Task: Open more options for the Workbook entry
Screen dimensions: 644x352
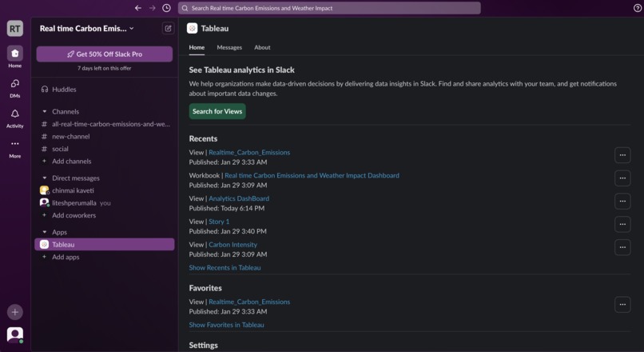Action: point(622,178)
